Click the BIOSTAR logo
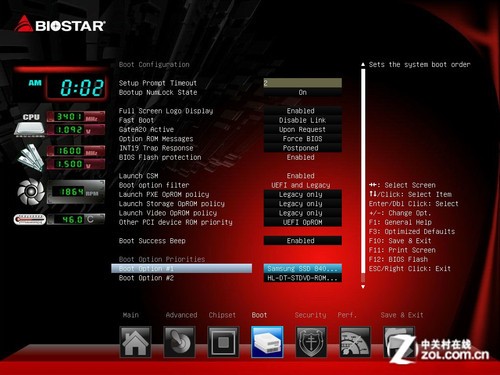 click(x=60, y=24)
